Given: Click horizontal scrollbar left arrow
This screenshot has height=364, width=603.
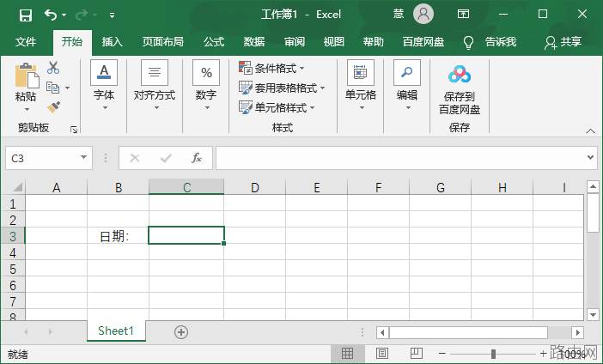Looking at the screenshot, I should [382, 332].
